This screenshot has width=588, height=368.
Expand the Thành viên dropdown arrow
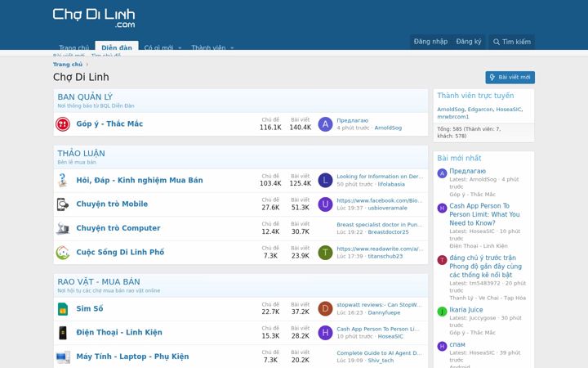[x=232, y=47]
